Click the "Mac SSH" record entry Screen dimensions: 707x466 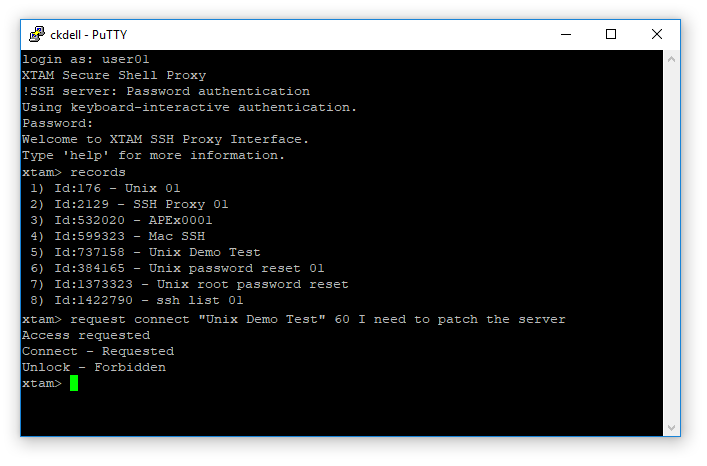[129, 236]
